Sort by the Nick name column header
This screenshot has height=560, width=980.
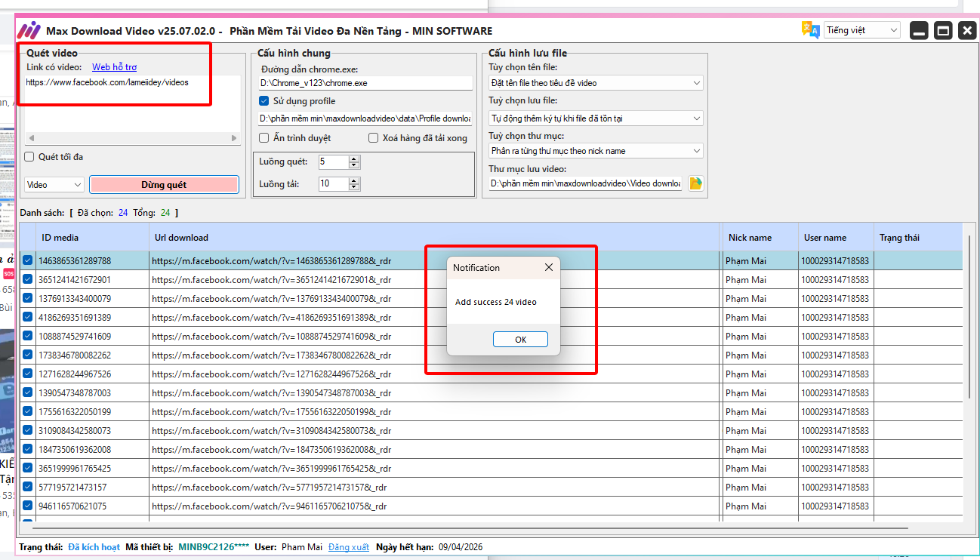[759, 238]
